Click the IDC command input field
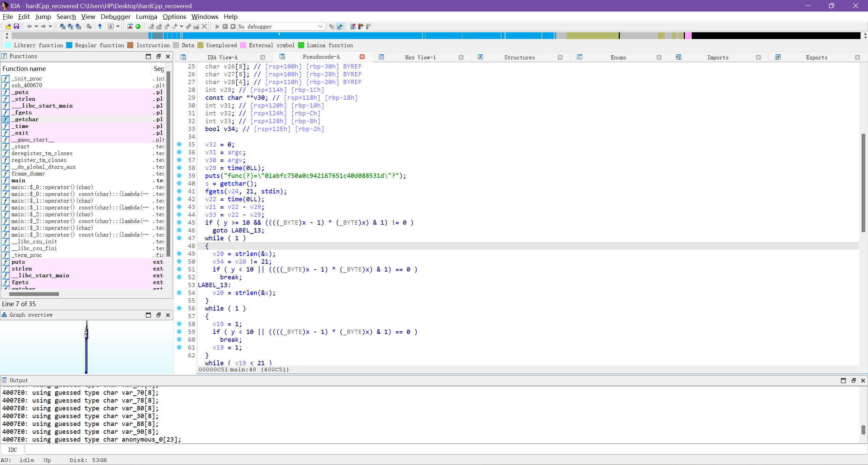This screenshot has width=868, height=465. point(446,450)
